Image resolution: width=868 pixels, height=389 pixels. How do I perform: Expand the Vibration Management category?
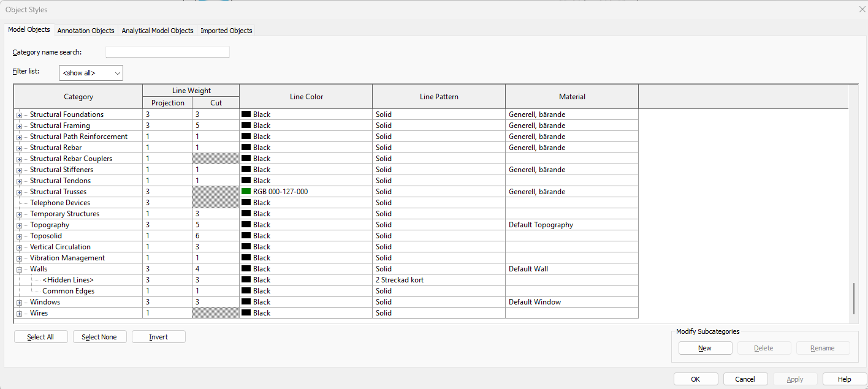[20, 258]
